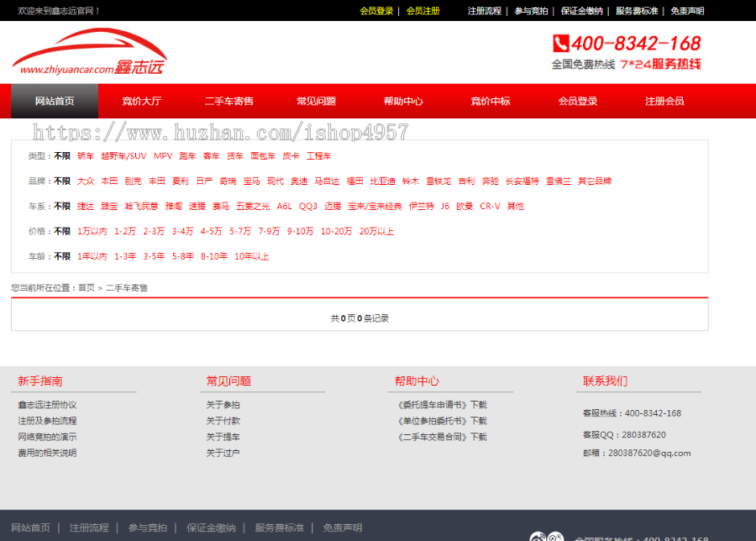
Task: Click the yellow 会员注册 link in the top bar
Action: pos(423,11)
